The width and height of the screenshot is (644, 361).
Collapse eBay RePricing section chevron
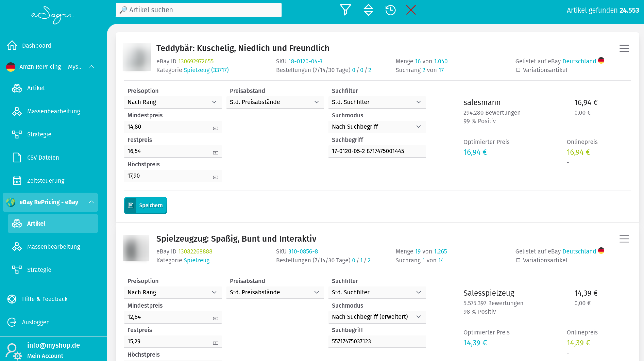[91, 202]
